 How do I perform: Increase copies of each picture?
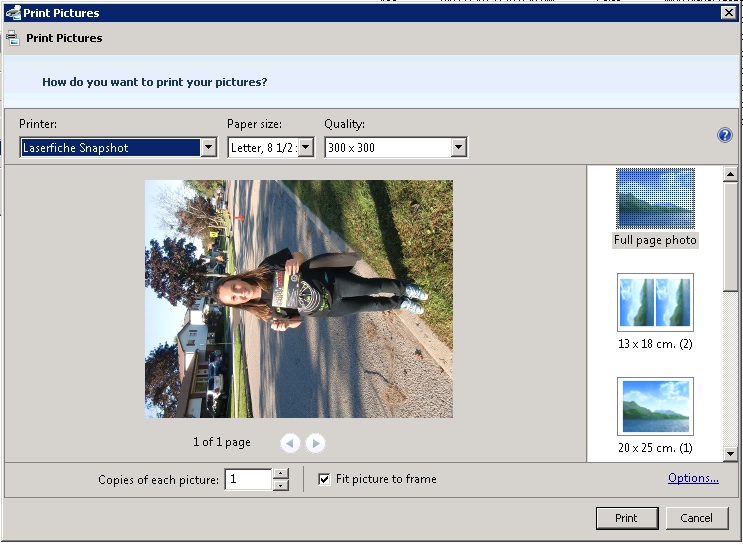click(281, 474)
